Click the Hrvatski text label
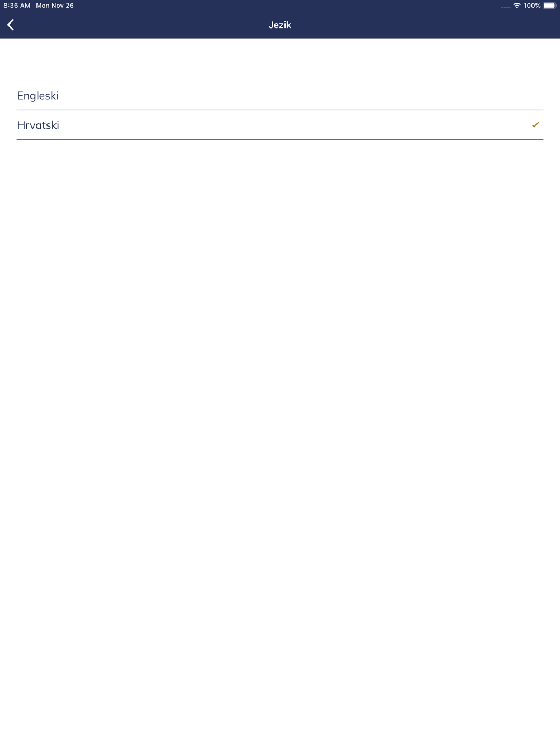 click(38, 125)
